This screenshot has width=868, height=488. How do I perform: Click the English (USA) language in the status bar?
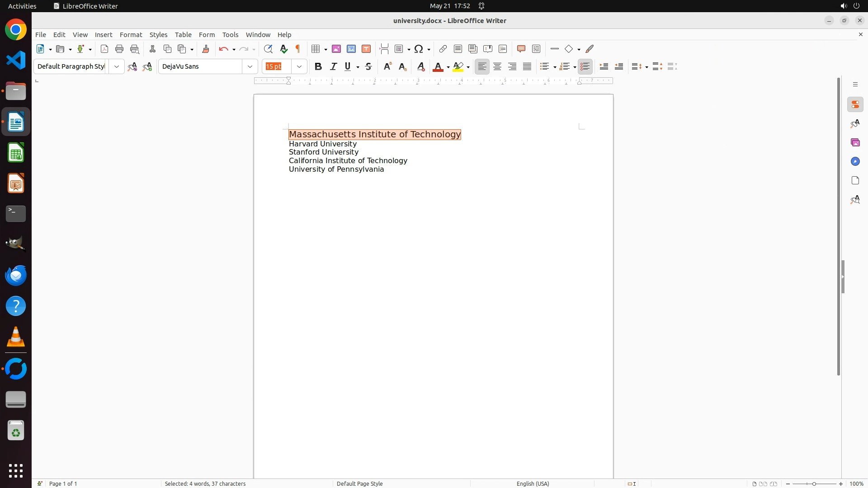[533, 483]
